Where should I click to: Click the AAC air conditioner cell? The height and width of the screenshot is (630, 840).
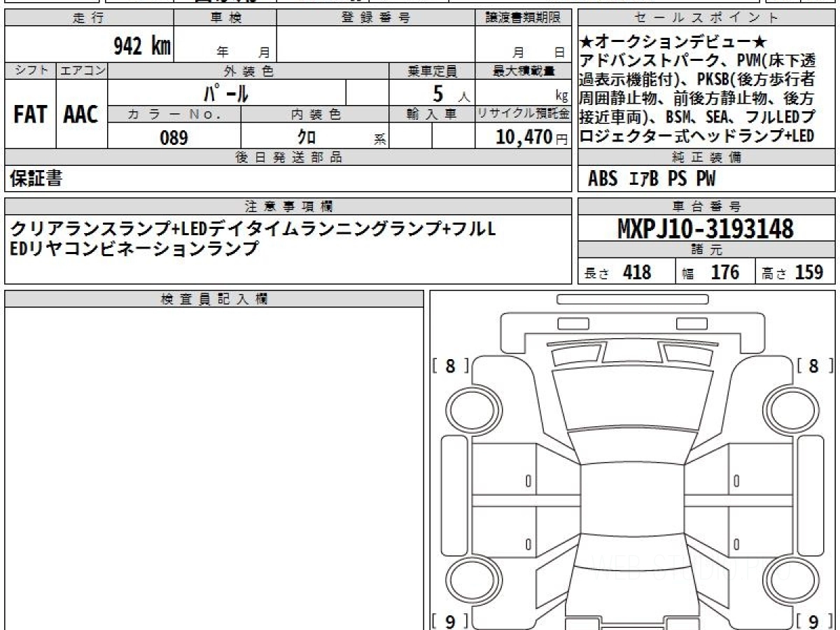click(x=81, y=114)
